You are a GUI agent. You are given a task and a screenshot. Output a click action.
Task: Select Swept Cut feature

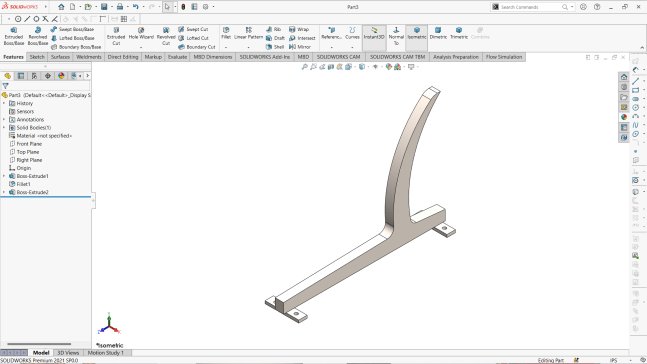click(x=193, y=29)
